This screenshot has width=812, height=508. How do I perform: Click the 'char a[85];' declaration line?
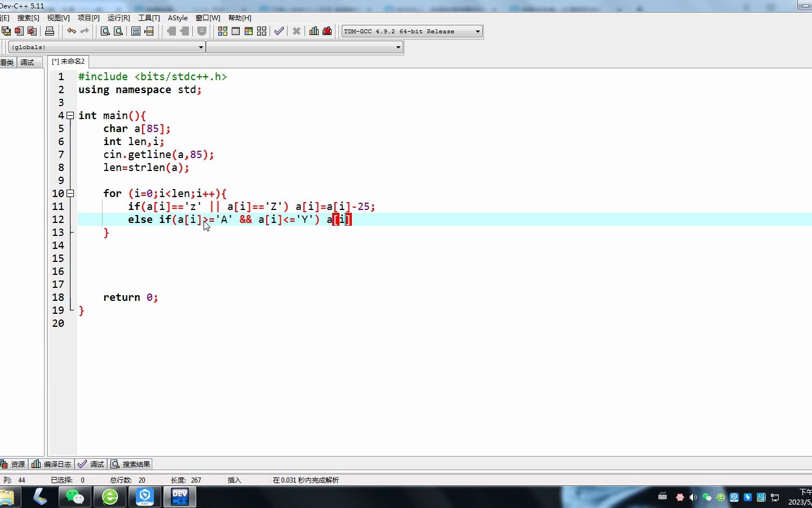(136, 129)
